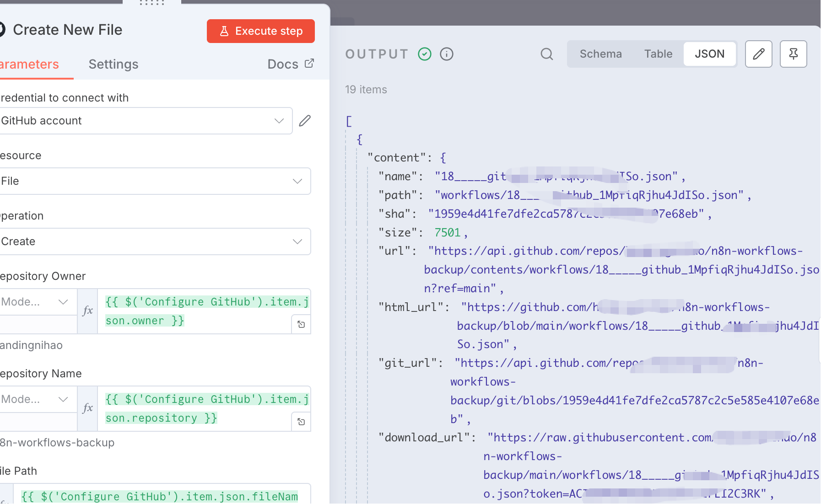Screen dimensions: 821x504
Task: Click the "19 items" count text
Action: pyautogui.click(x=366, y=90)
